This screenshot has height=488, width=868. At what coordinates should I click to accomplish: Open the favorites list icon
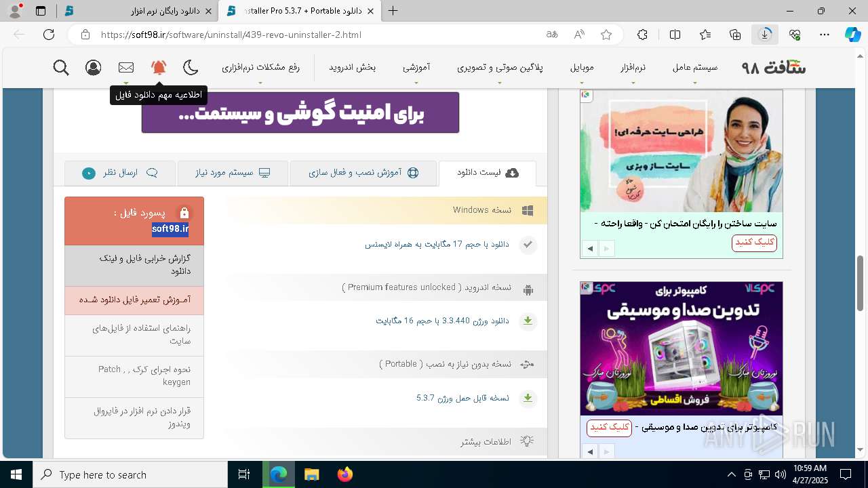[705, 35]
